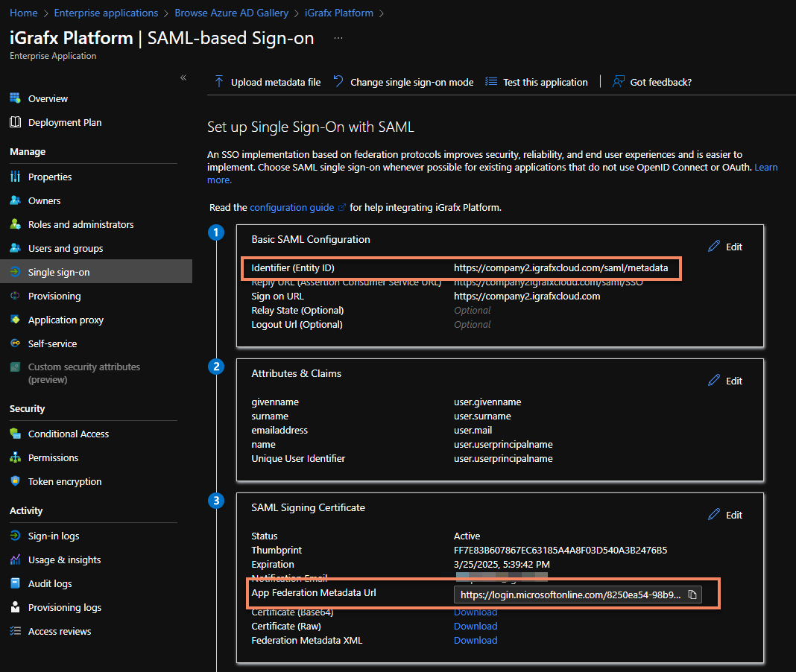Click the Upload metadata file icon
This screenshot has width=796, height=672.
point(219,82)
